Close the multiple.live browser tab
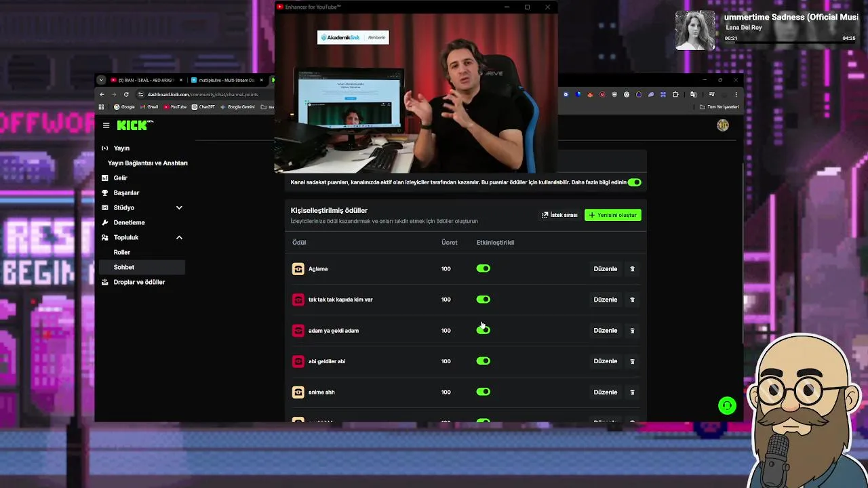 tap(261, 80)
